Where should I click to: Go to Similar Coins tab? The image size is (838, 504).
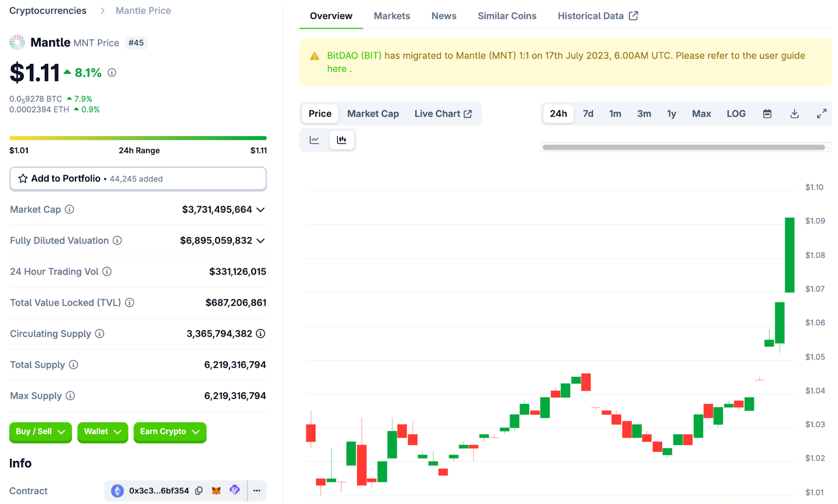pyautogui.click(x=506, y=16)
